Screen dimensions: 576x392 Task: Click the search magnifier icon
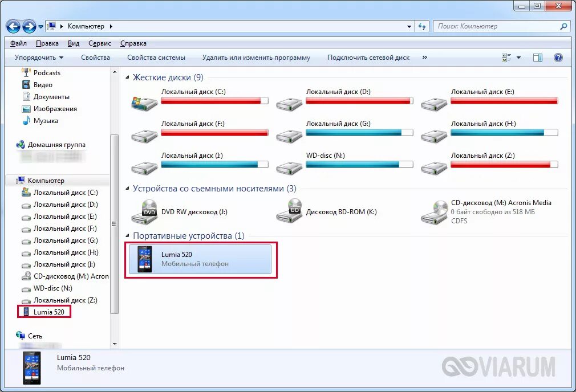(x=563, y=26)
